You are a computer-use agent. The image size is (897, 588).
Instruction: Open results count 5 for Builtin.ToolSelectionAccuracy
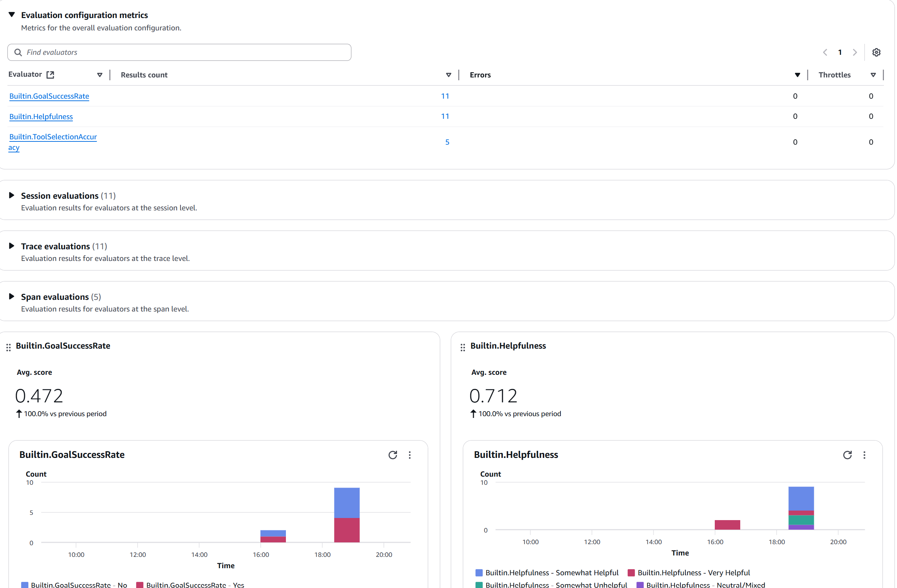[x=447, y=142]
